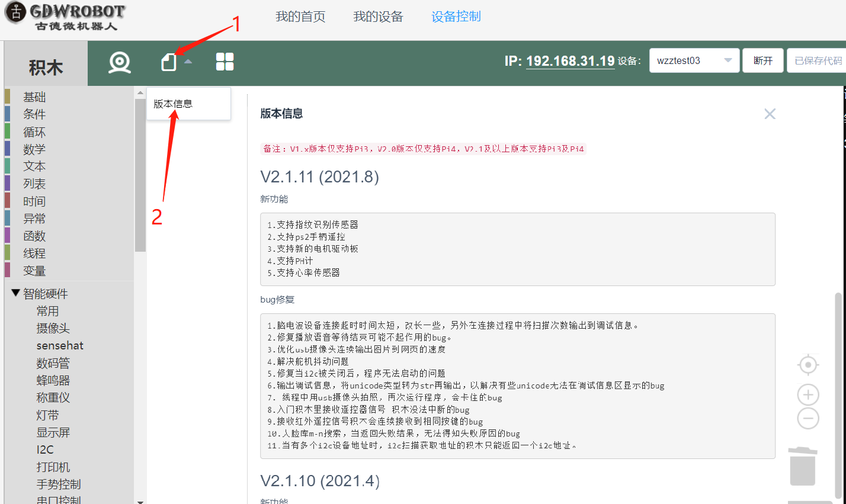The height and width of the screenshot is (504, 846).
Task: Click the 断开 disconnect button
Action: 763,60
